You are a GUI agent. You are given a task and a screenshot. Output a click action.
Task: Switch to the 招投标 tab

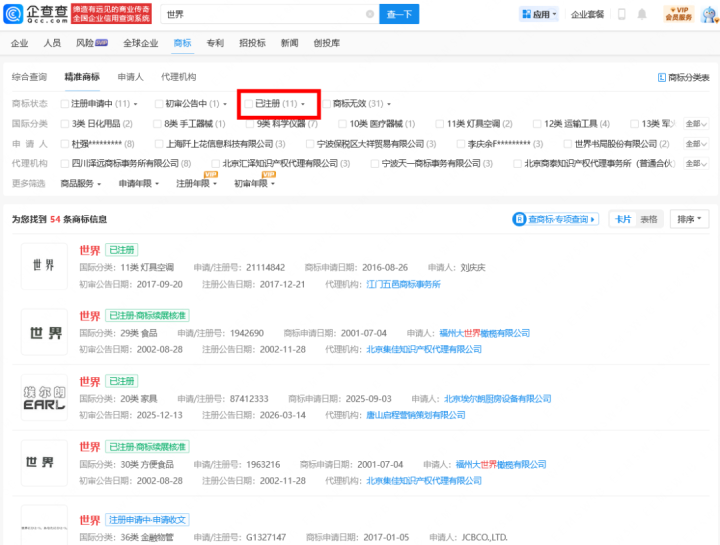click(x=253, y=43)
